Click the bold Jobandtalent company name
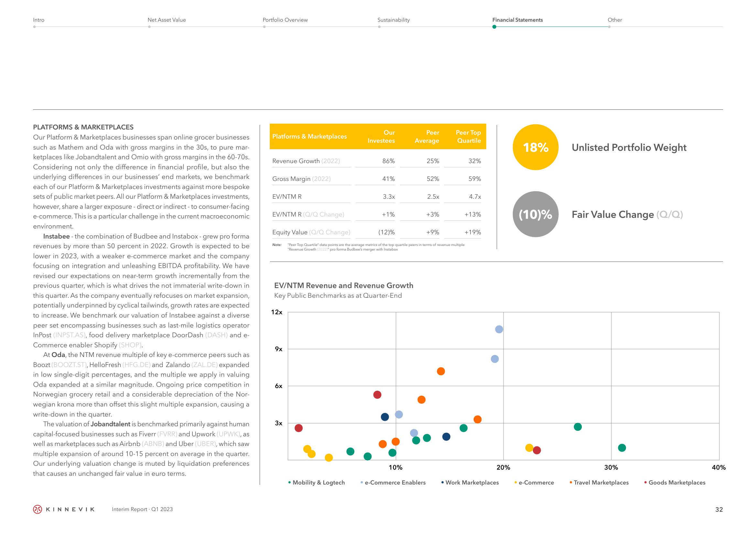This screenshot has height=535, width=756. coord(111,424)
